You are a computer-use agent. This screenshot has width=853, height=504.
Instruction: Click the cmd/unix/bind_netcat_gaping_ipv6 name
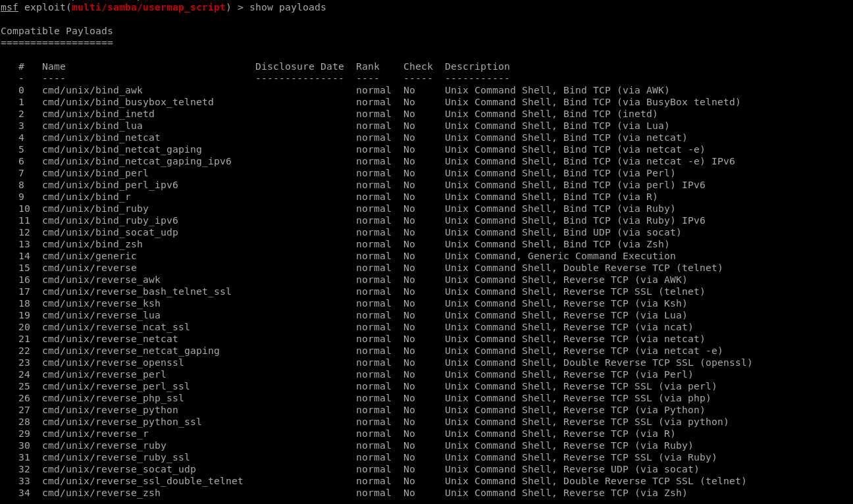(137, 161)
